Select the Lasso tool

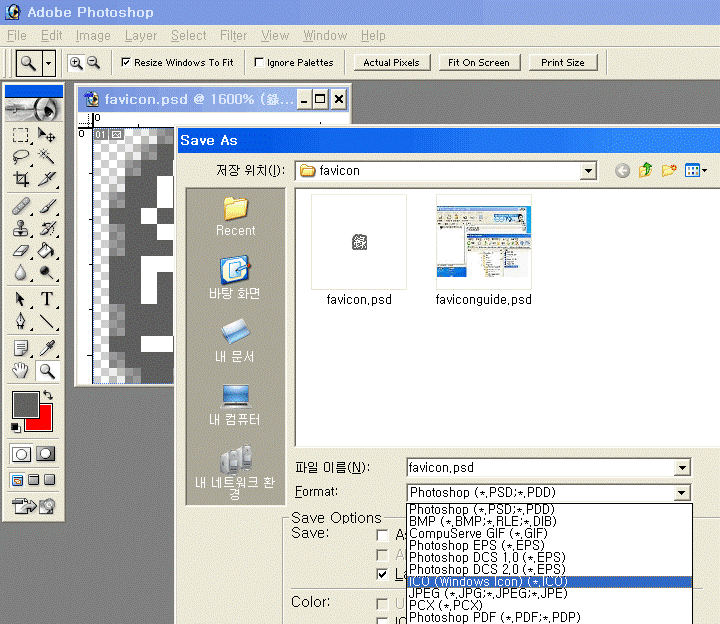point(20,157)
